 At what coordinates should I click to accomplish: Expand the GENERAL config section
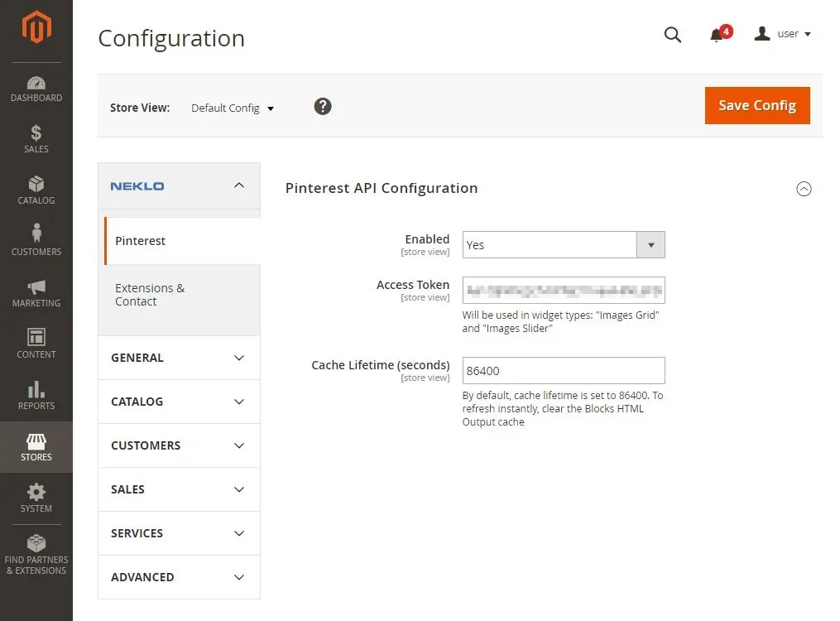pyautogui.click(x=179, y=358)
